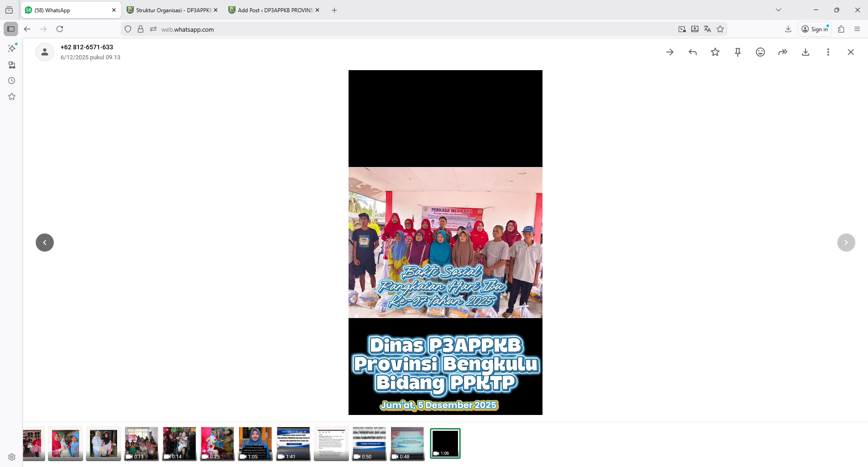
Task: Star this media message
Action: (715, 52)
